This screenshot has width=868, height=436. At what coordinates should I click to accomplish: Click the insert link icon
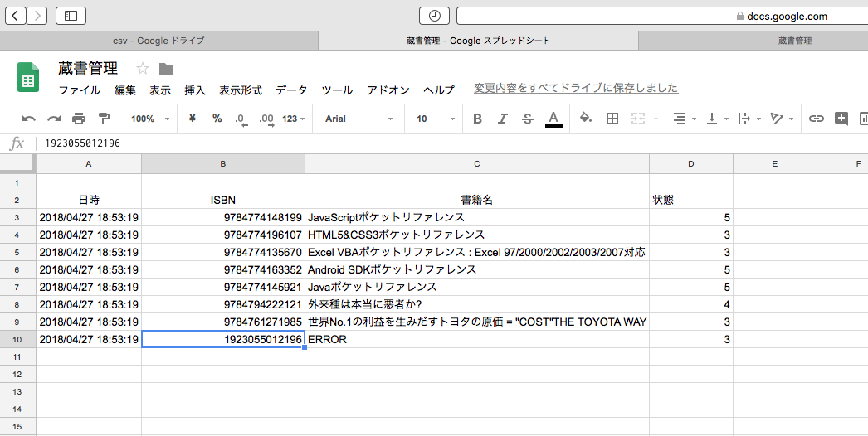817,119
